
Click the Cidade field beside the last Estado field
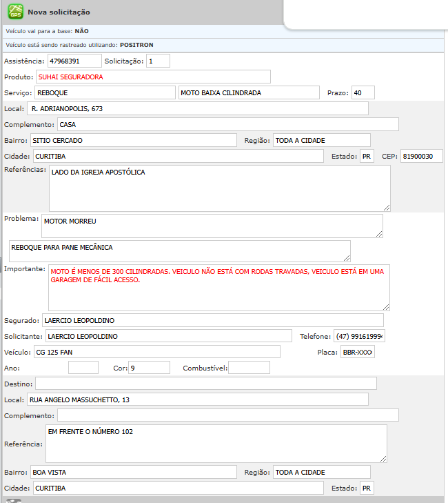(179, 488)
